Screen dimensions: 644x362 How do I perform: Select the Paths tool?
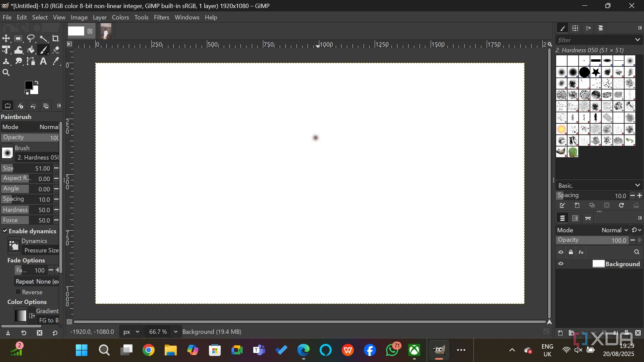pos(31,61)
